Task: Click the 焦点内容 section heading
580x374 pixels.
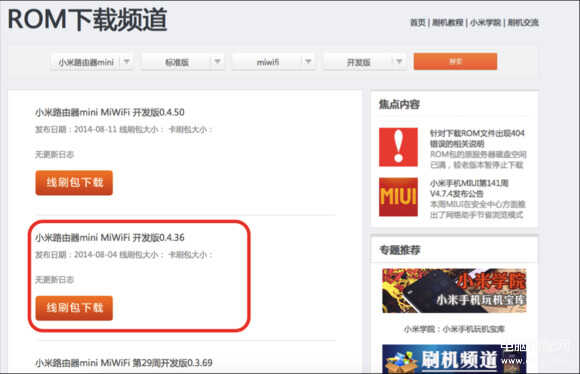Action: 399,105
